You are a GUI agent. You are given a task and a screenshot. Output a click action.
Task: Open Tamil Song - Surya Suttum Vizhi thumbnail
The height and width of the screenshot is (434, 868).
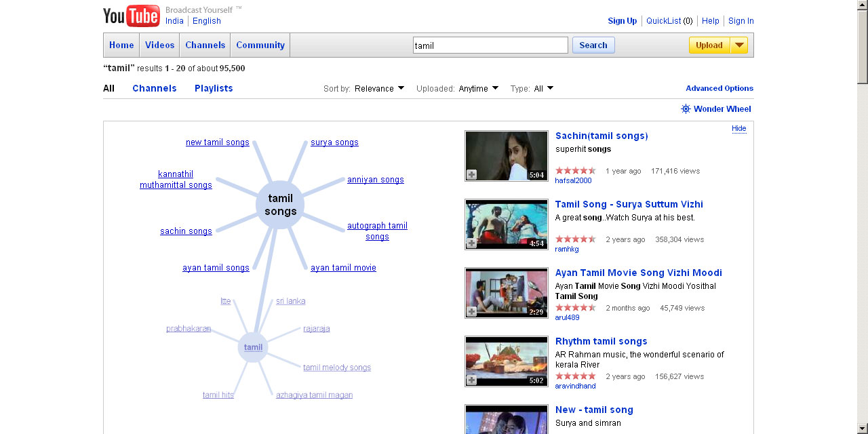[x=507, y=224]
